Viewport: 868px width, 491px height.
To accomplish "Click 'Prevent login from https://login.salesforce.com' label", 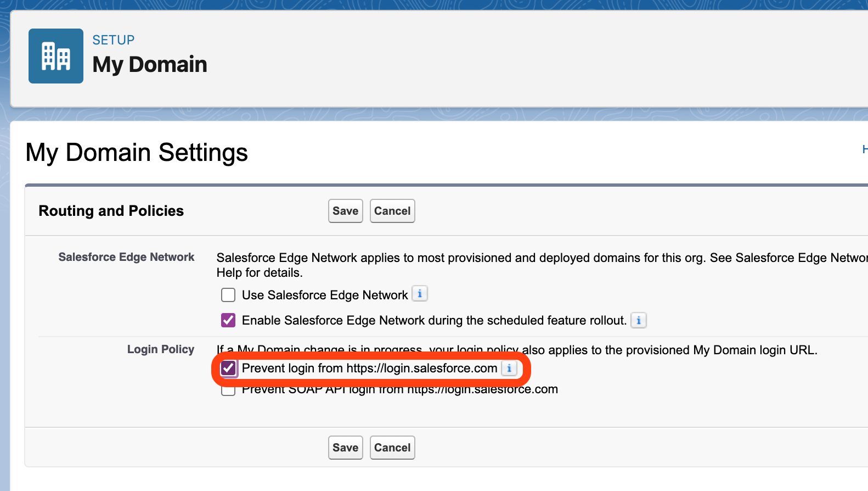I will point(370,369).
